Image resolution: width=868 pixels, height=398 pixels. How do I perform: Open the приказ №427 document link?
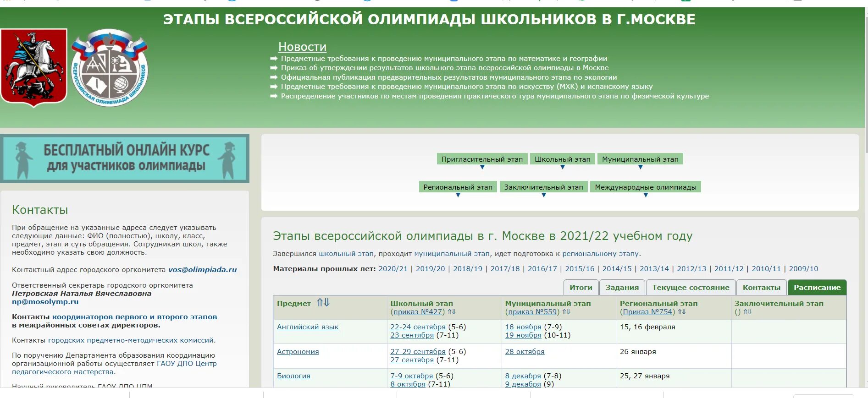(x=417, y=312)
